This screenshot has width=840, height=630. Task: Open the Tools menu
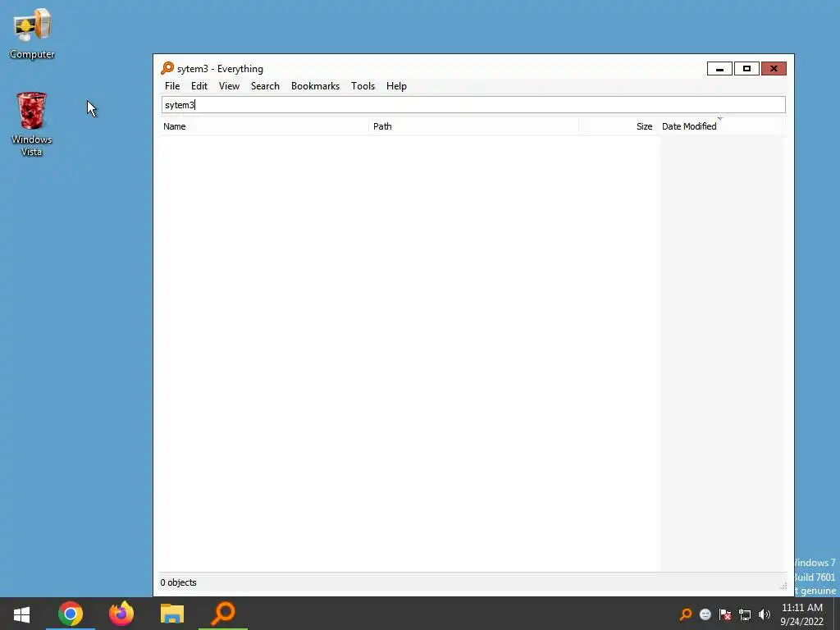[363, 85]
